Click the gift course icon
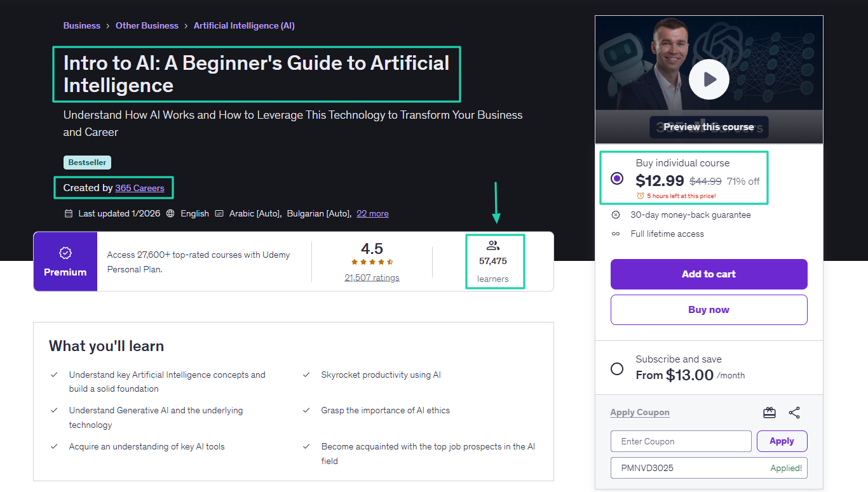The height and width of the screenshot is (492, 868). pos(770,412)
